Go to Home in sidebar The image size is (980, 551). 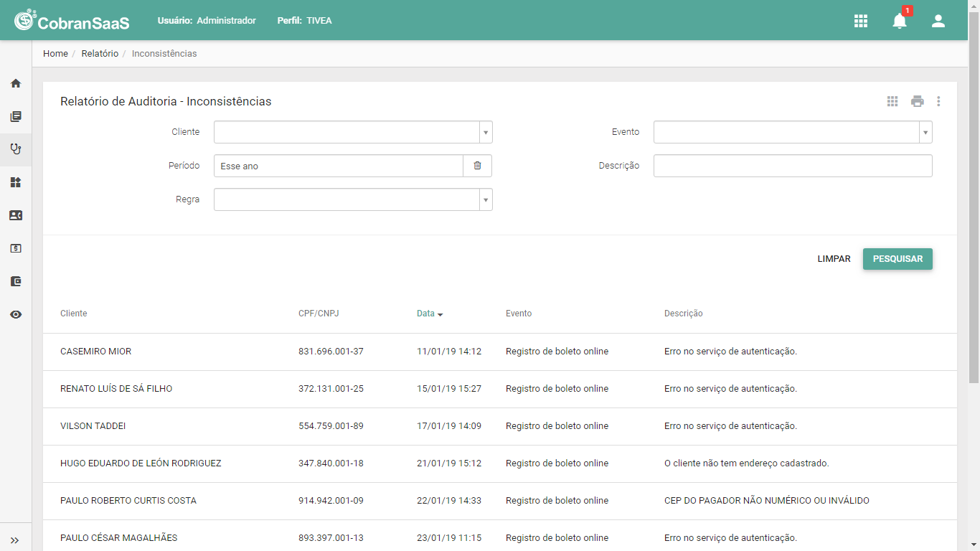tap(16, 83)
